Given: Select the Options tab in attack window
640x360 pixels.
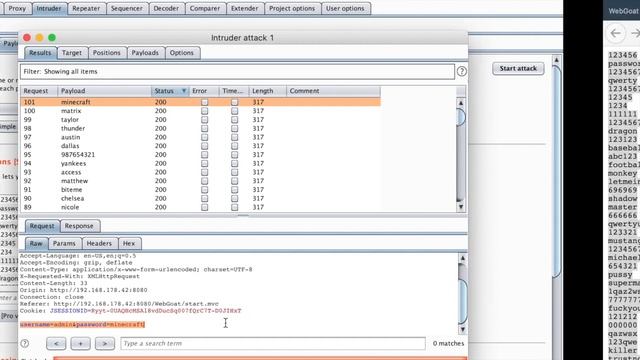Looking at the screenshot, I should click(x=182, y=53).
